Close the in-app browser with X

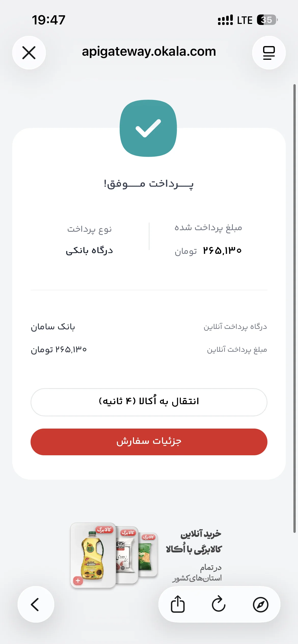coord(29,53)
